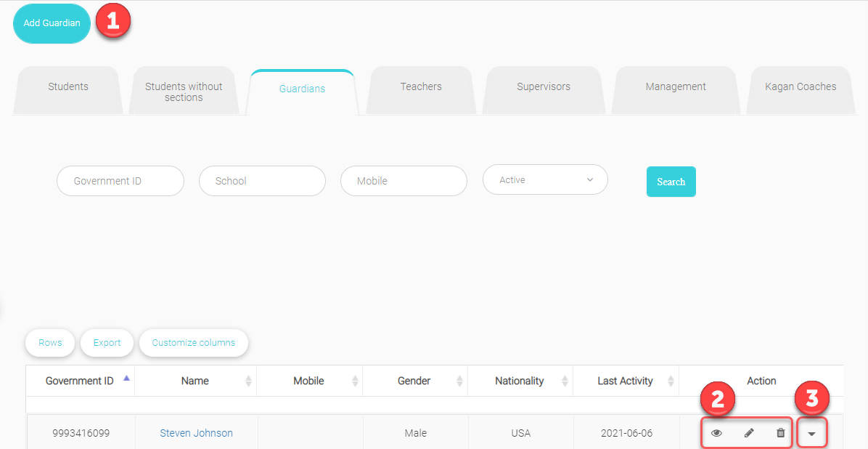Expand row actions dropdown arrow
Image resolution: width=868 pixels, height=449 pixels.
(x=812, y=434)
